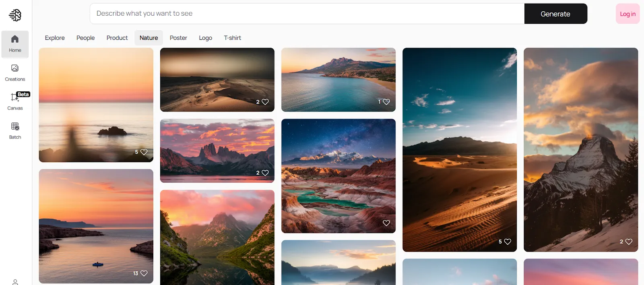The width and height of the screenshot is (644, 285).
Task: Like the pink sky jagged peaks image
Action: coord(265,173)
